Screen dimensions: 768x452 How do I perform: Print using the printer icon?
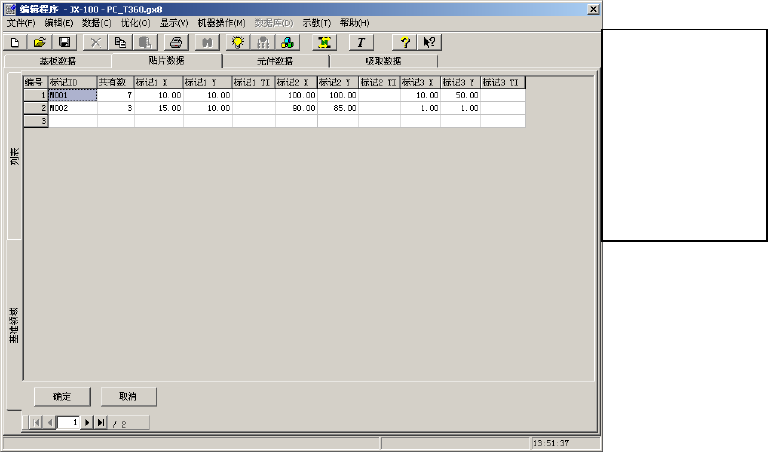[x=176, y=43]
